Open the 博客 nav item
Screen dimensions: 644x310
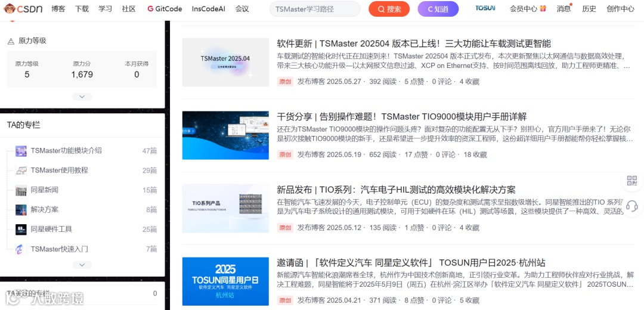tap(58, 8)
